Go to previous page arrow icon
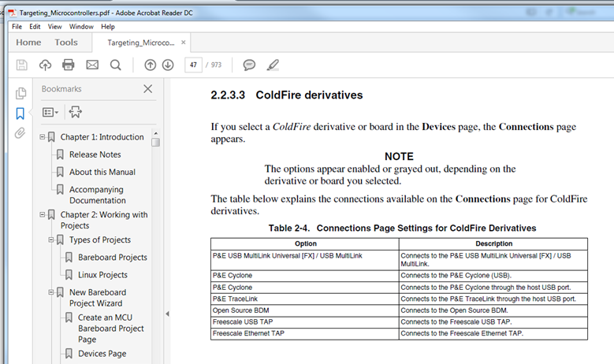This screenshot has height=364, width=614. click(150, 65)
